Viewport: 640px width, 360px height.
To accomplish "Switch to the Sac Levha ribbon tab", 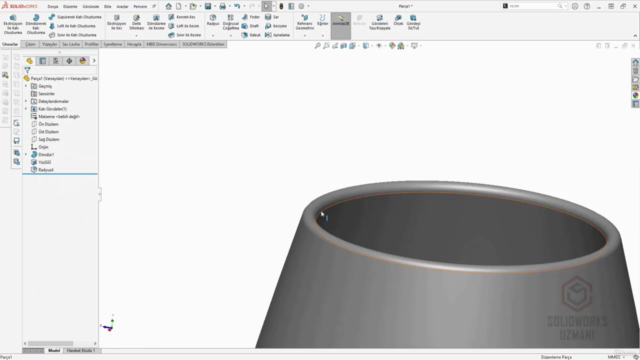I will [x=71, y=44].
